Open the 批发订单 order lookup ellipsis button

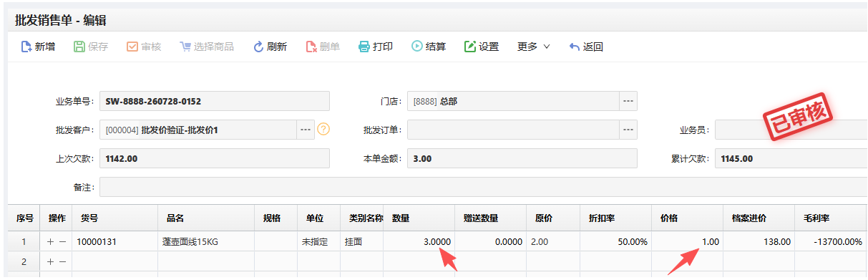coord(628,130)
